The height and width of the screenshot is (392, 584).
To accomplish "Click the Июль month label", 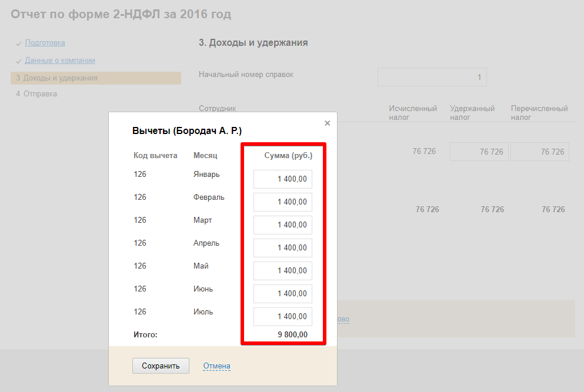I will coord(203,312).
